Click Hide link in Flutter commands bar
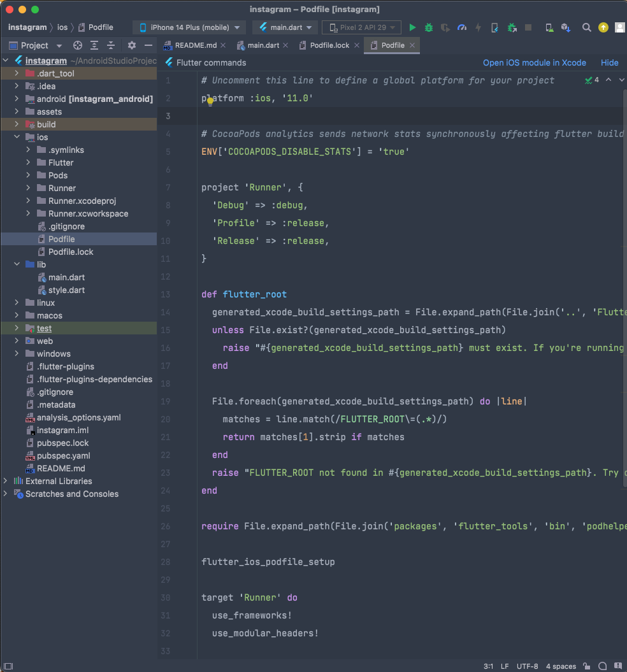The image size is (627, 672). (609, 62)
